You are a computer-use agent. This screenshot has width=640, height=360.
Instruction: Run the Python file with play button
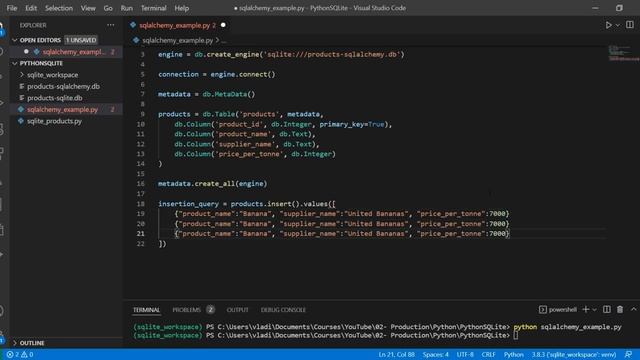608,25
